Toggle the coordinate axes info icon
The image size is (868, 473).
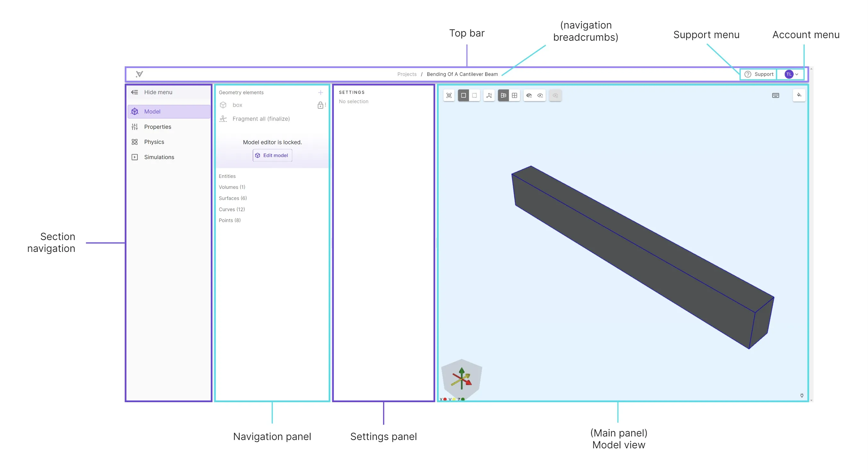click(x=489, y=95)
